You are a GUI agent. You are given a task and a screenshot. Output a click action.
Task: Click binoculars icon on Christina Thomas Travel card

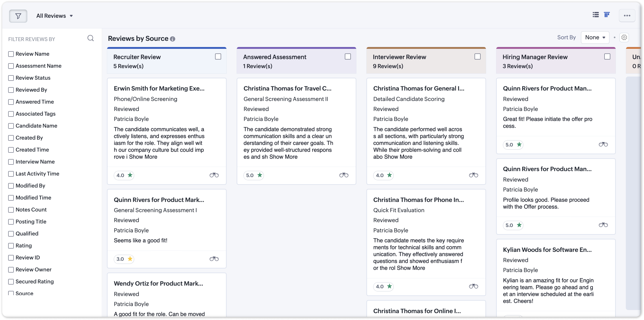coord(344,175)
